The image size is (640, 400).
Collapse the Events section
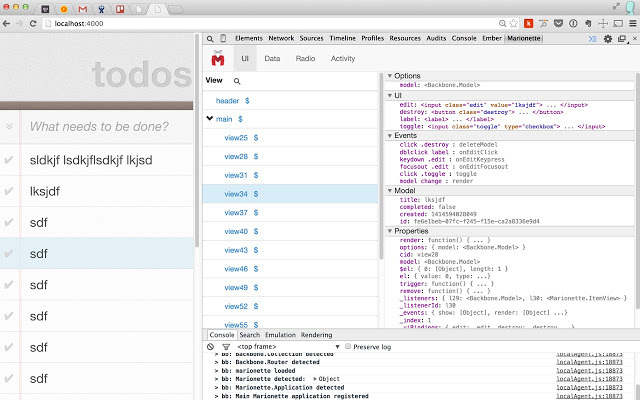390,136
